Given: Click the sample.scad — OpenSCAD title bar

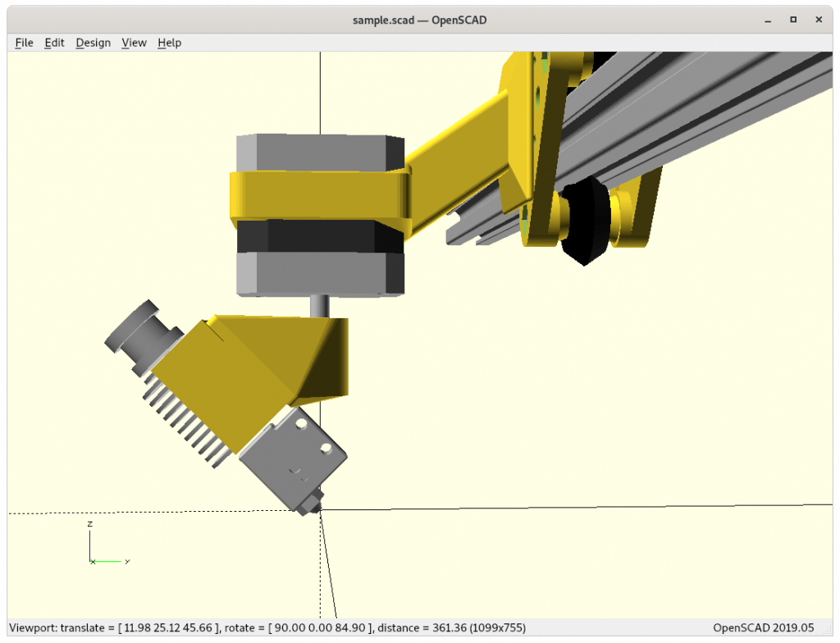Looking at the screenshot, I should 419,21.
